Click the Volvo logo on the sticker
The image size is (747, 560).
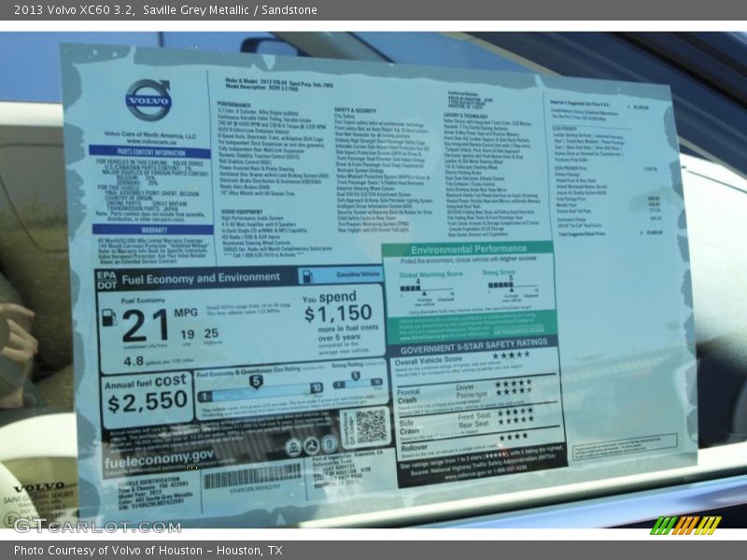[149, 100]
